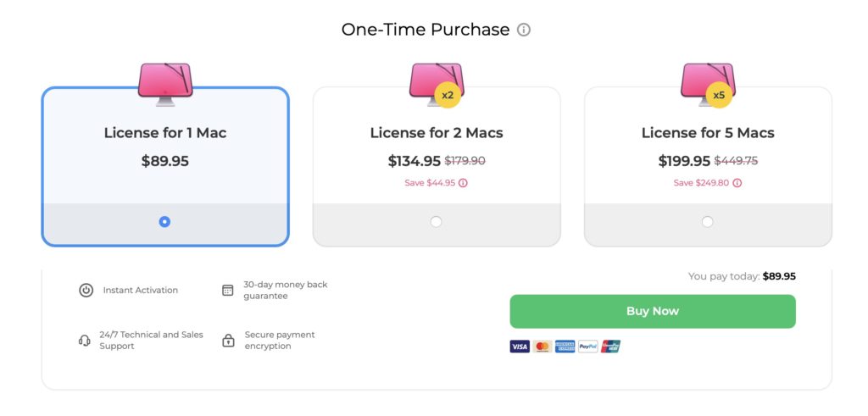Select the License for 2 Macs radio button
868x416 pixels.
437,222
